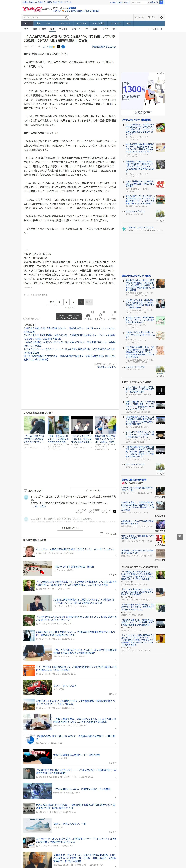186x868 pixels.
Task: Go to article page 1
Action: coord(59,302)
